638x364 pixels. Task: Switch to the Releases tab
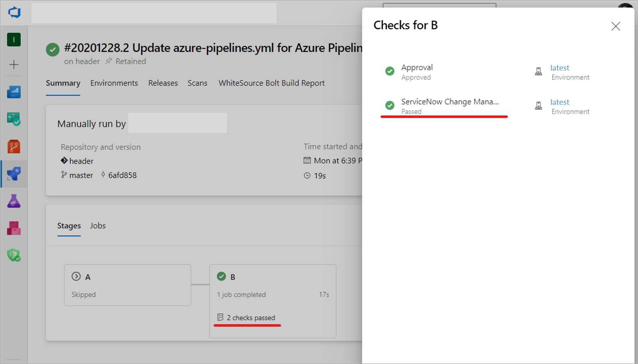click(x=163, y=83)
